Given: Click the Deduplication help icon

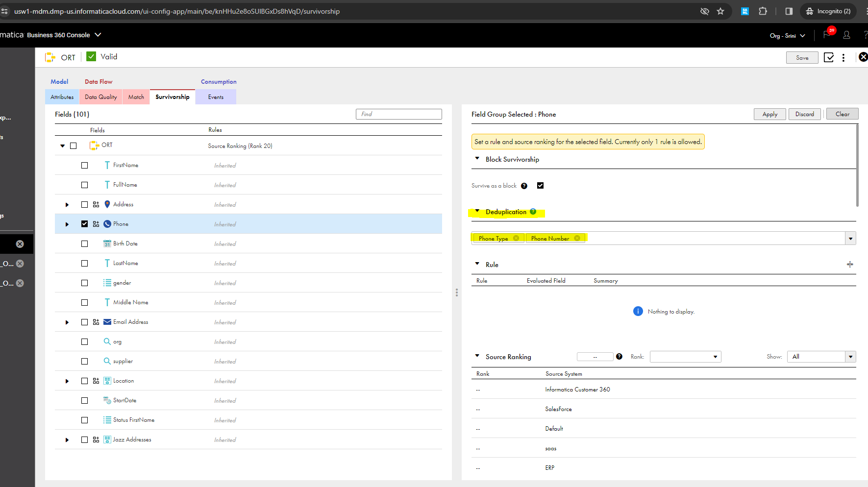Looking at the screenshot, I should 533,212.
